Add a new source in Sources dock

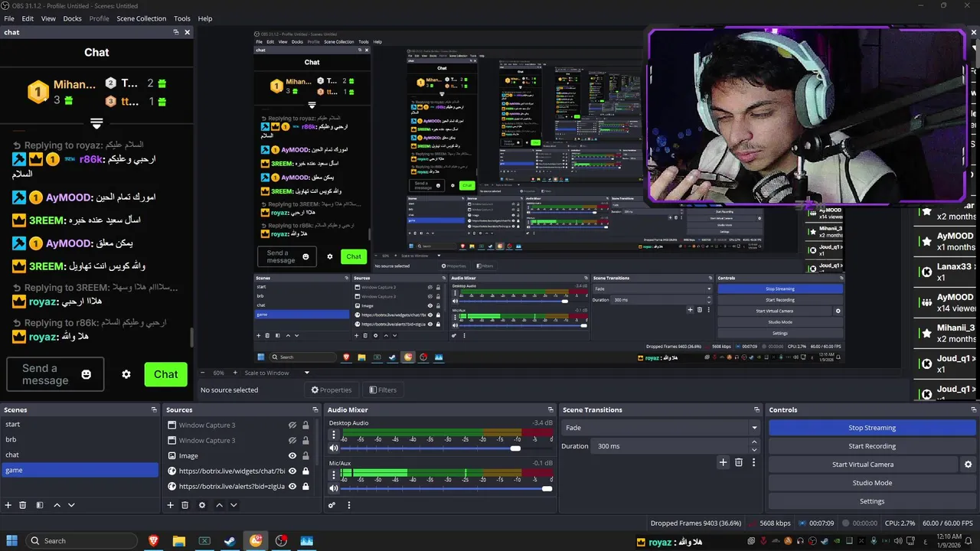point(171,505)
